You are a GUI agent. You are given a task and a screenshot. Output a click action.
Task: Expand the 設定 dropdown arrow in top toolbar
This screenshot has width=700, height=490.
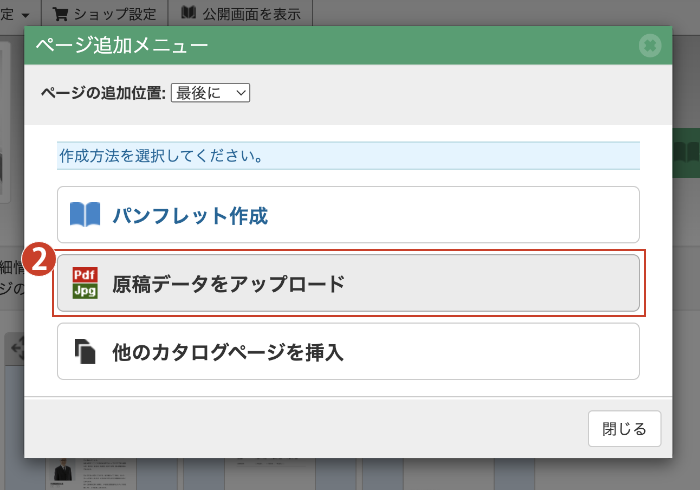(x=21, y=14)
